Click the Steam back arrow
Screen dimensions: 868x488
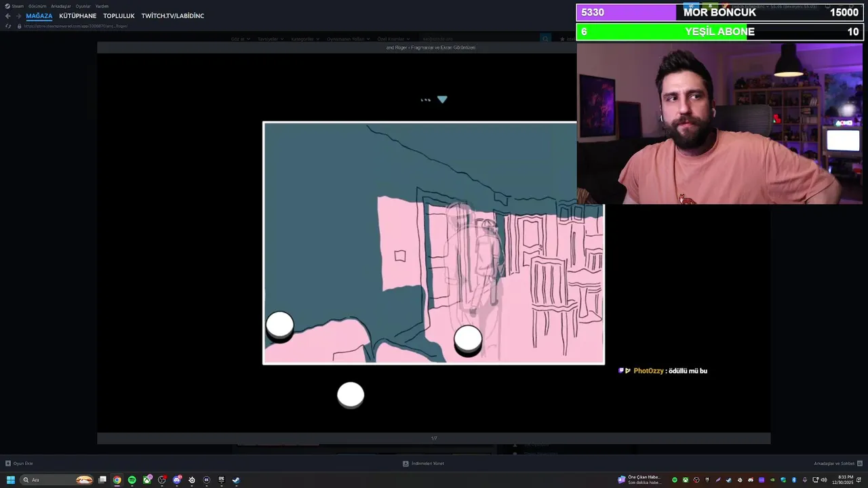pyautogui.click(x=7, y=16)
